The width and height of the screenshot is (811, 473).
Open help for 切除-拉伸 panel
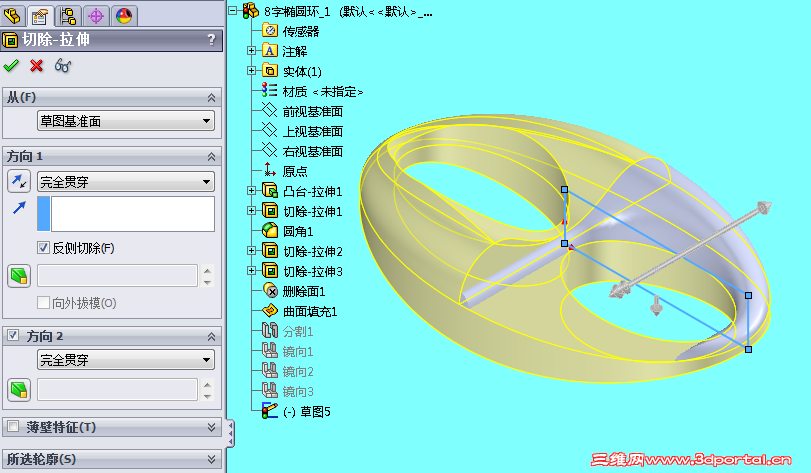point(211,40)
